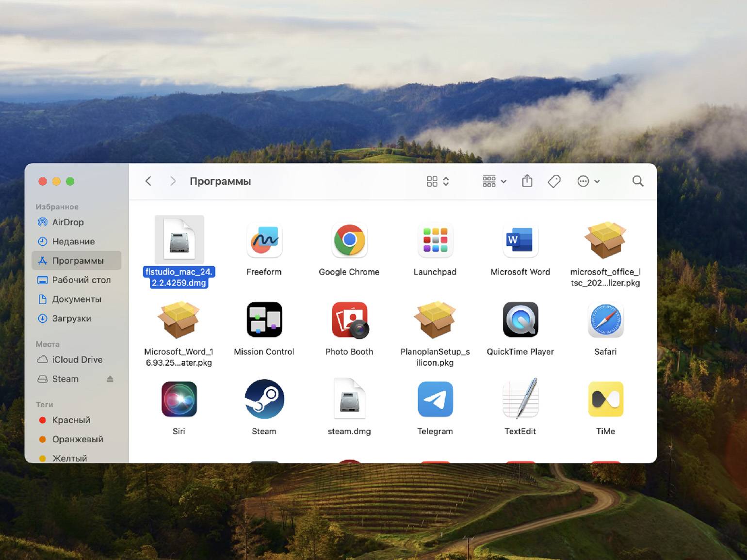Select the microsoft_office_ltsc package icon
Screen dimensions: 747x560
pyautogui.click(x=605, y=240)
